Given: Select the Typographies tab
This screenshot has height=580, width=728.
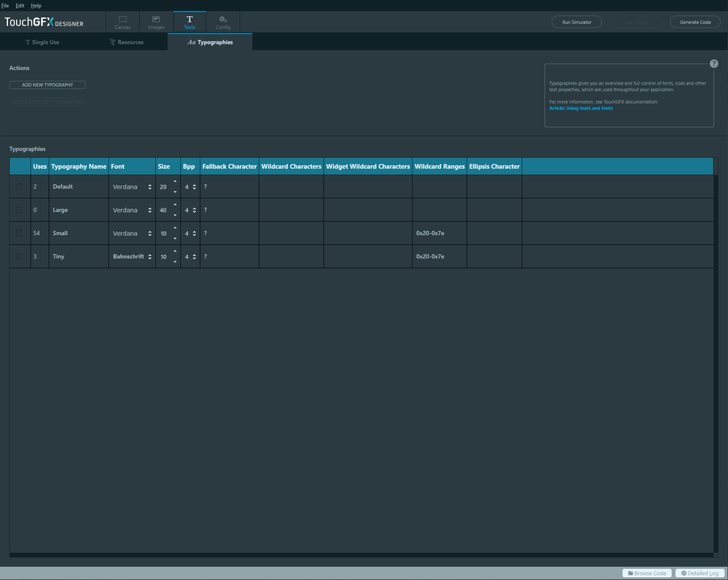Looking at the screenshot, I should click(210, 42).
